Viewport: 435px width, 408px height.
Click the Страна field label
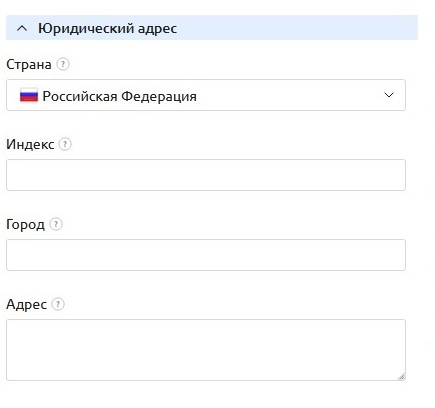[29, 64]
